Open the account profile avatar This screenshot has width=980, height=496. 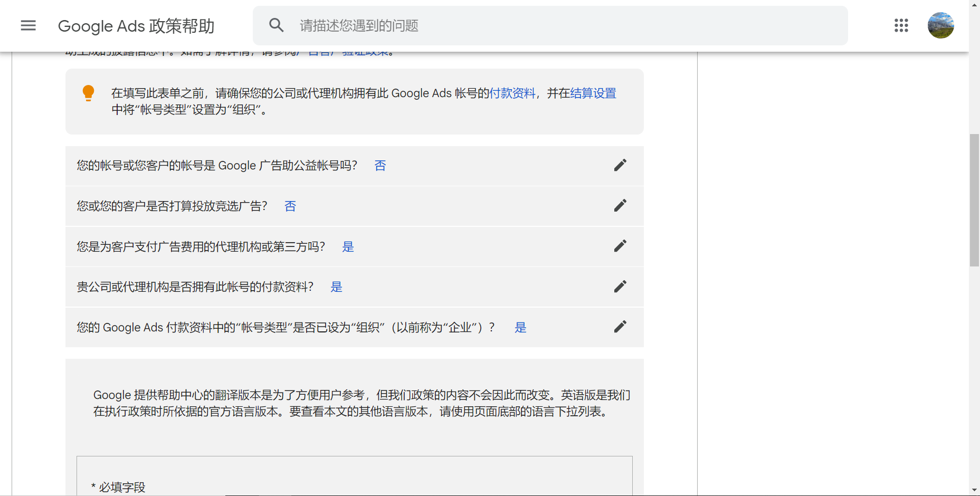941,25
